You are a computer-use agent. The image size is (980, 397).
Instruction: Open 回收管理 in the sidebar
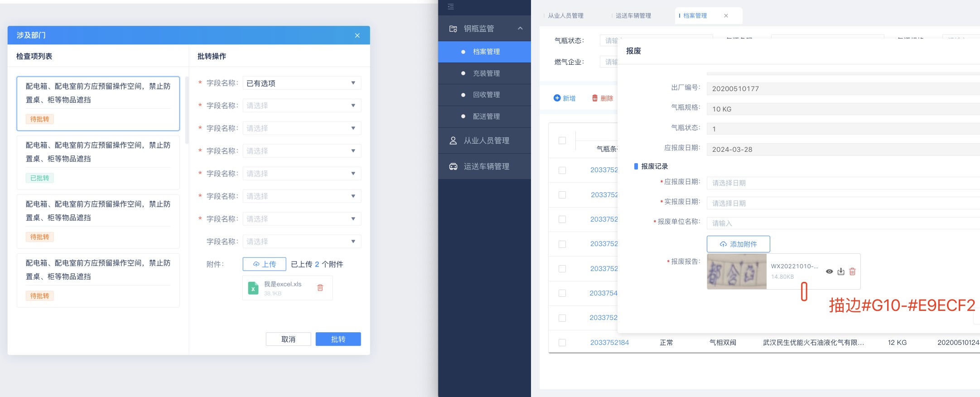pyautogui.click(x=484, y=95)
